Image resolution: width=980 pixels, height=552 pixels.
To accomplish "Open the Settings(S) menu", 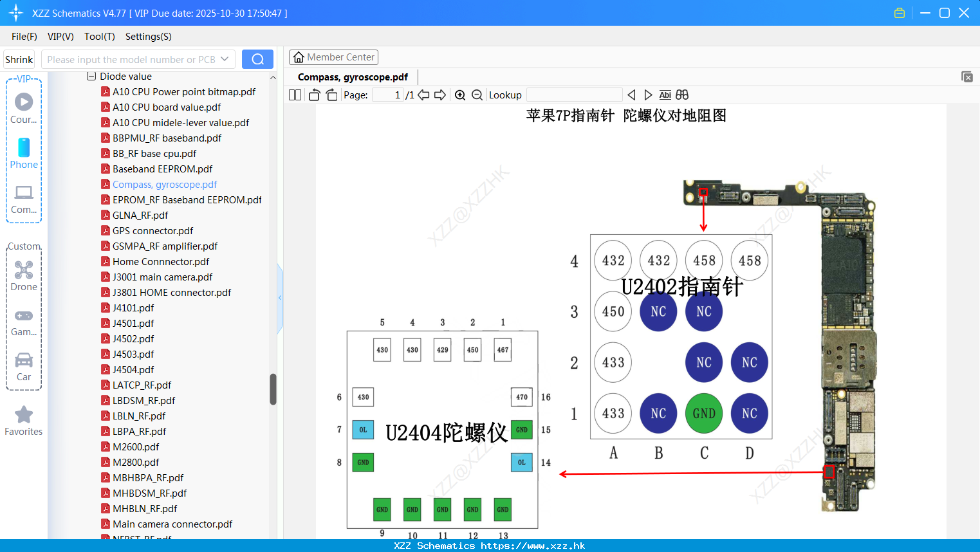I will [149, 37].
